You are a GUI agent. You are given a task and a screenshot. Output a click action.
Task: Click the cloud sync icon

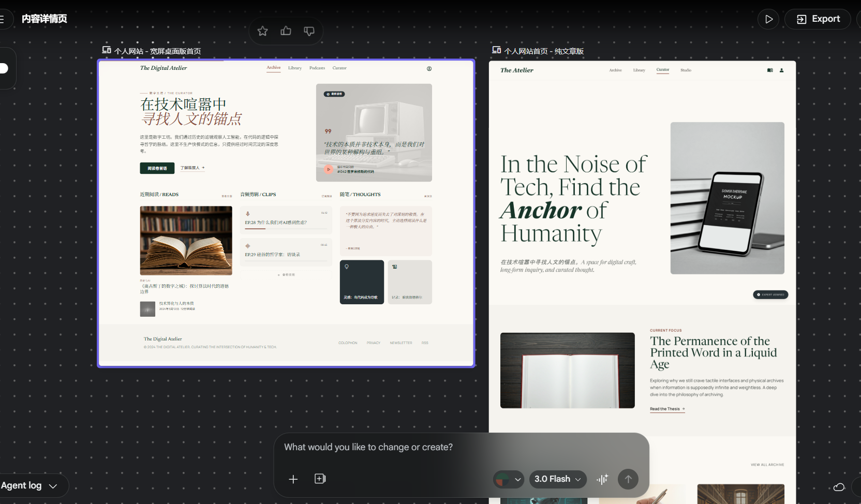pyautogui.click(x=839, y=487)
